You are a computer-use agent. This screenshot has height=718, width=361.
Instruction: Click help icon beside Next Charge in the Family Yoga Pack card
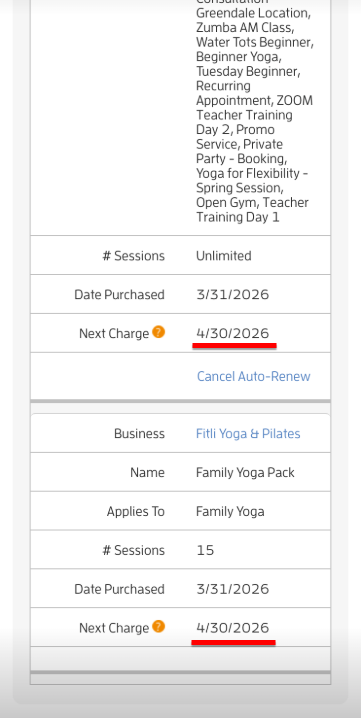click(159, 626)
